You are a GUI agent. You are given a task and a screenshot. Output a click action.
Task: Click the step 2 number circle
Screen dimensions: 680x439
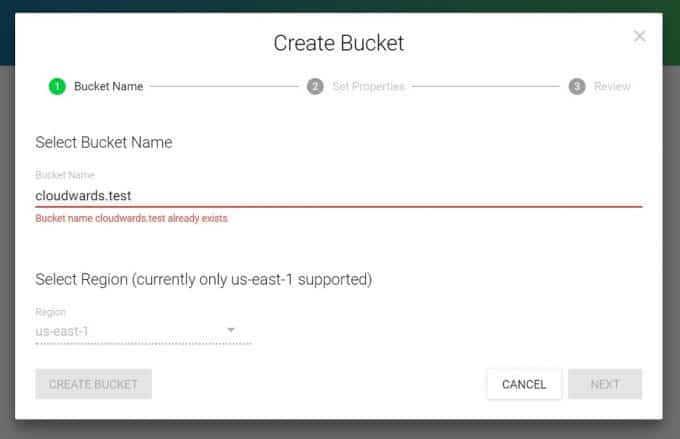315,86
